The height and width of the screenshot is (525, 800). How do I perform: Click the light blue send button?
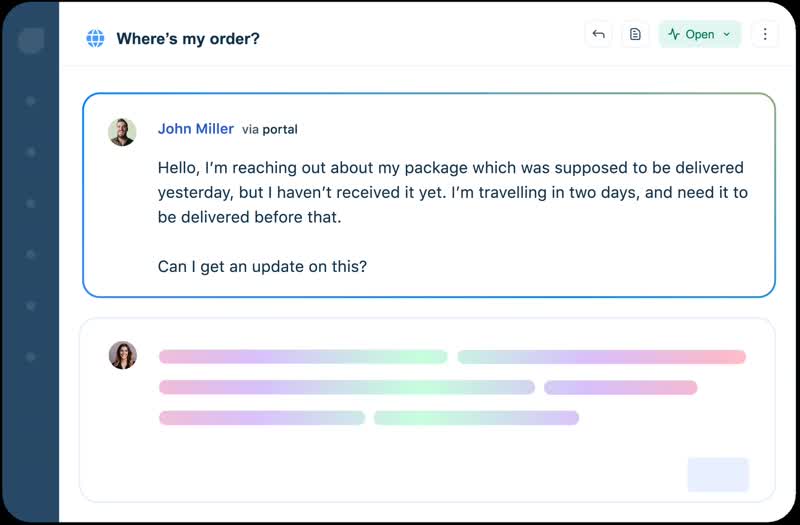pyautogui.click(x=718, y=474)
